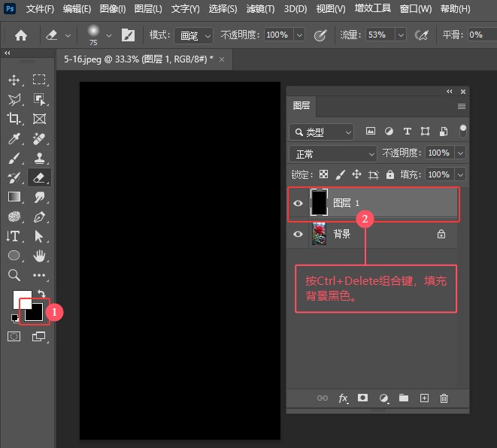Open the layer blend mode dropdown
The width and height of the screenshot is (497, 448).
[333, 154]
